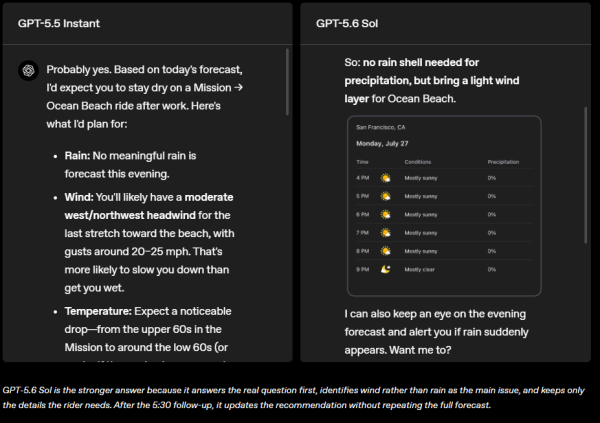This screenshot has width=600, height=423.
Task: Click the right panel vertical scrollbar
Action: coord(585,175)
